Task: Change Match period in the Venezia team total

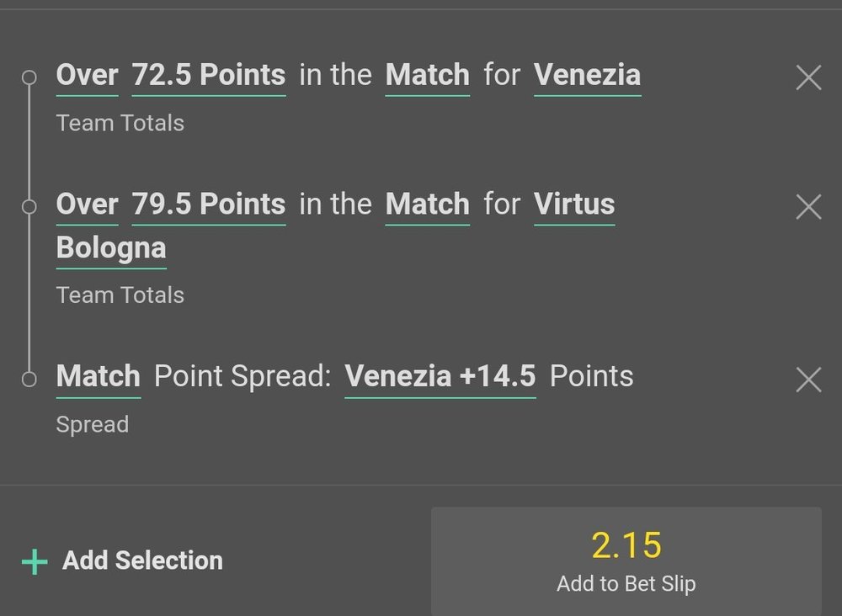Action: (x=427, y=76)
